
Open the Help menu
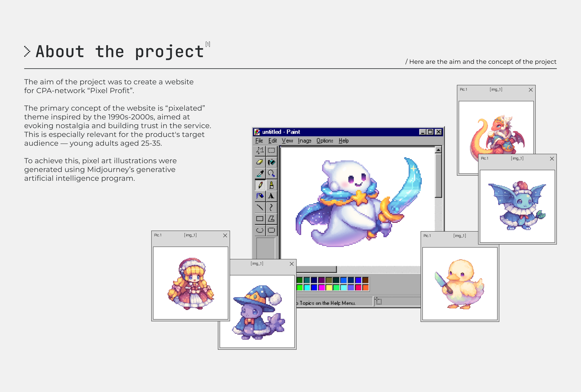coord(344,141)
